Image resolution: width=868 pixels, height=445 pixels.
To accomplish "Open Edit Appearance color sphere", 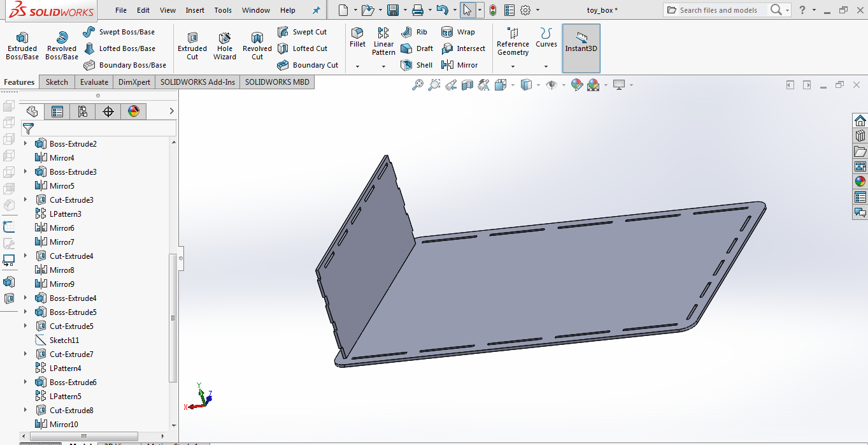I will [576, 85].
